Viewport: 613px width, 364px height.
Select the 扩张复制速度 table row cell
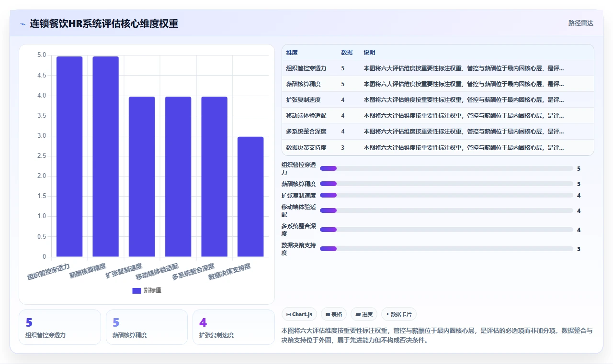point(304,100)
